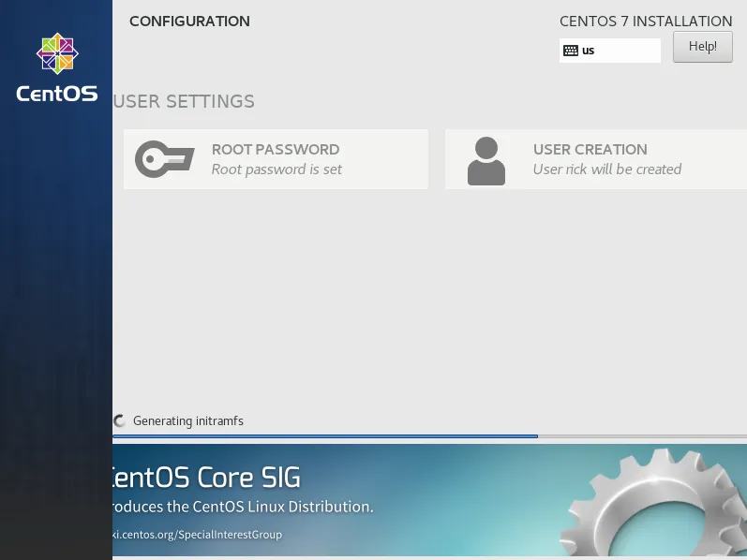This screenshot has width=747, height=560.
Task: Click the CentOS logo in the sidebar
Action: click(56, 54)
